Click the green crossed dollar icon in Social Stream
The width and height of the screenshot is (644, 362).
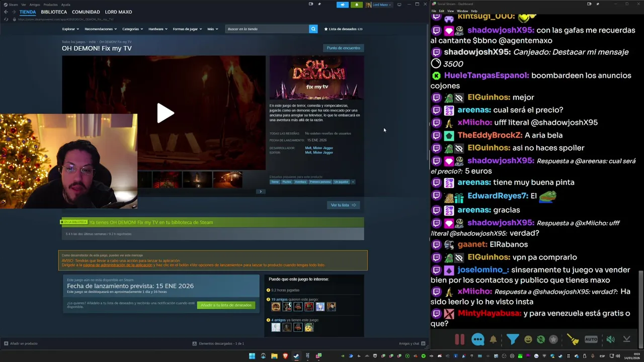540,339
